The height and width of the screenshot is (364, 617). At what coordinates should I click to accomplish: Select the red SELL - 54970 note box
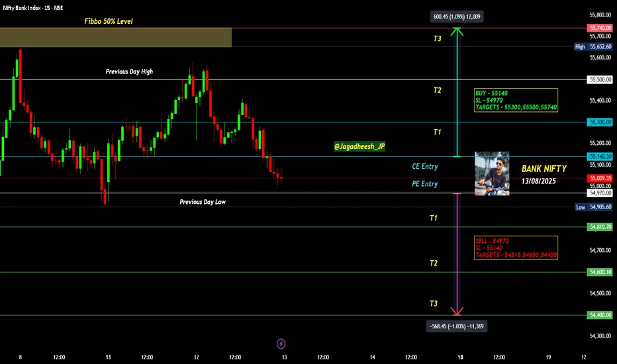516,248
